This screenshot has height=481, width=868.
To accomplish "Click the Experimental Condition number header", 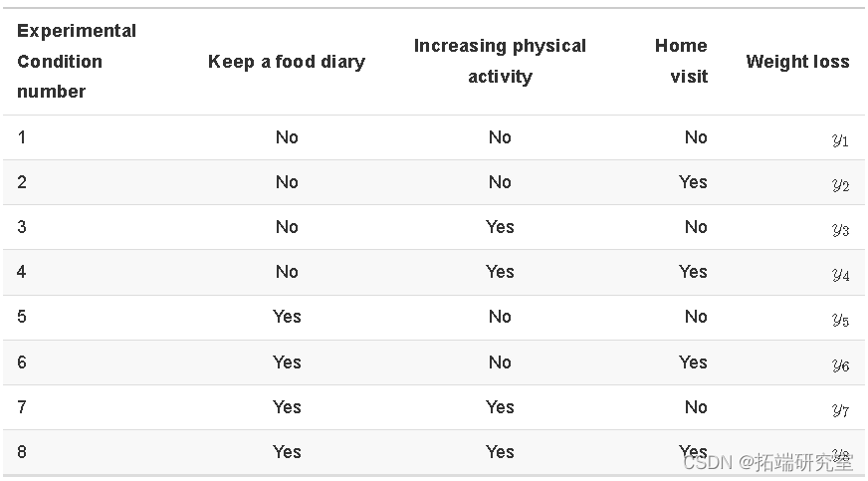I will pyautogui.click(x=77, y=61).
